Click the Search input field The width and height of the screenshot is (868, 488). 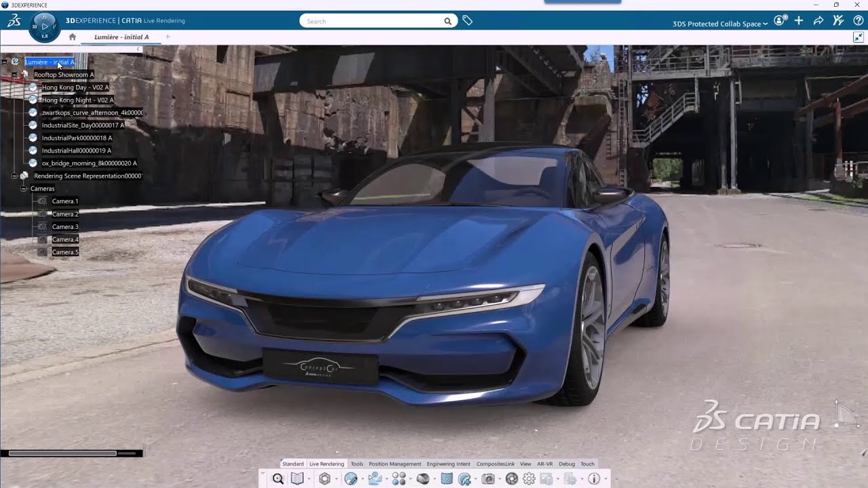[x=372, y=21]
